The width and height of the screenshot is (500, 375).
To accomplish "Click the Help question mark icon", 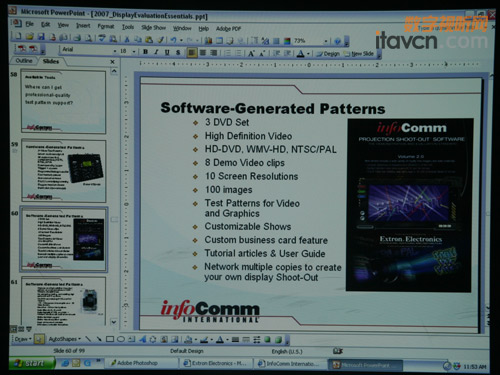I will (x=337, y=41).
